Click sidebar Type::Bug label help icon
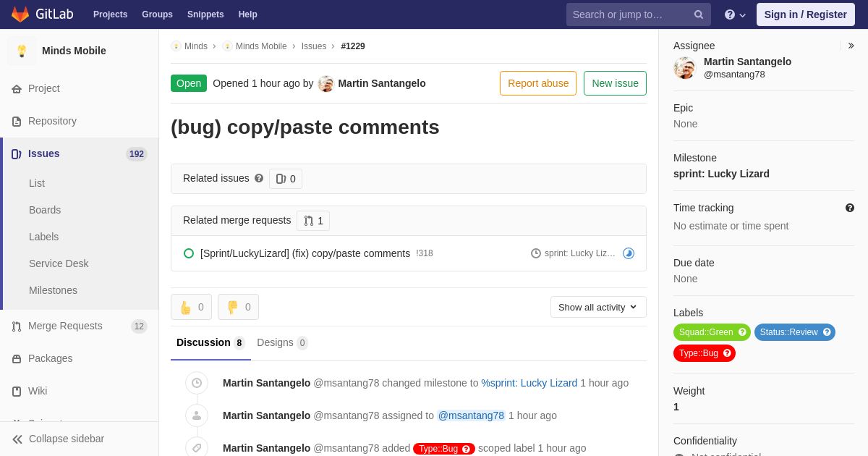Viewport: 868px width, 456px height. (x=727, y=353)
